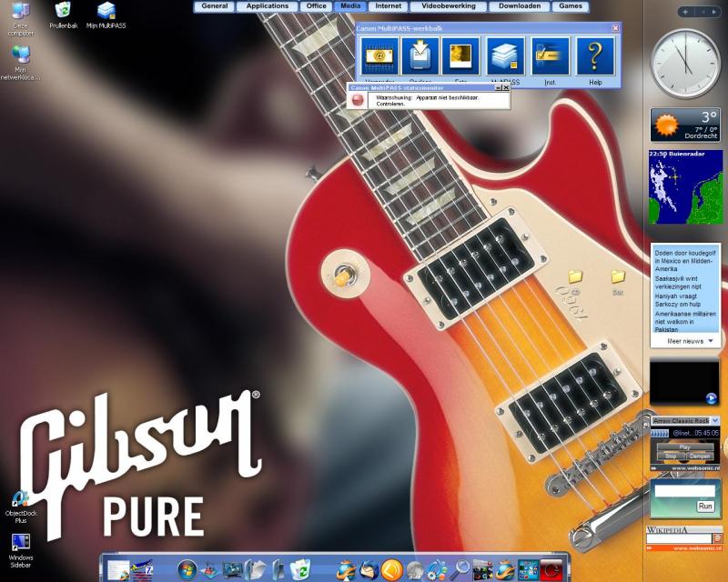Read headline 'Doden door koudegolf in Mexico'

pyautogui.click(x=685, y=261)
